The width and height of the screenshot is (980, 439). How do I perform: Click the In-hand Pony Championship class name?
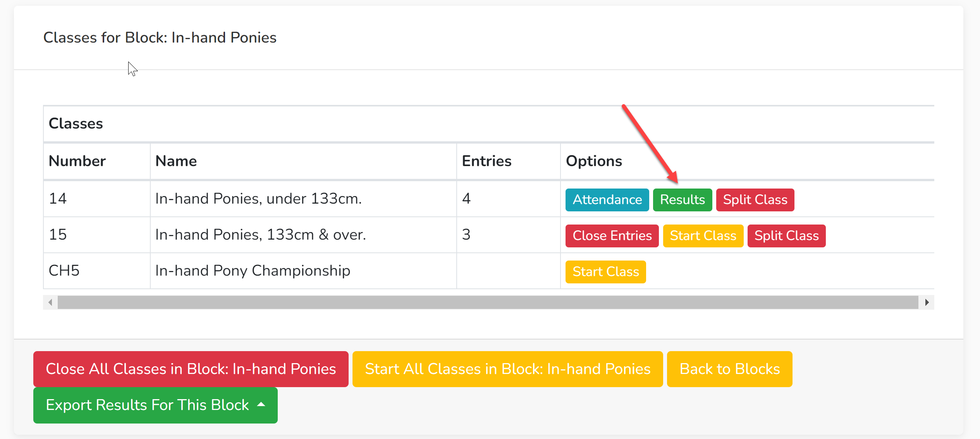253,271
